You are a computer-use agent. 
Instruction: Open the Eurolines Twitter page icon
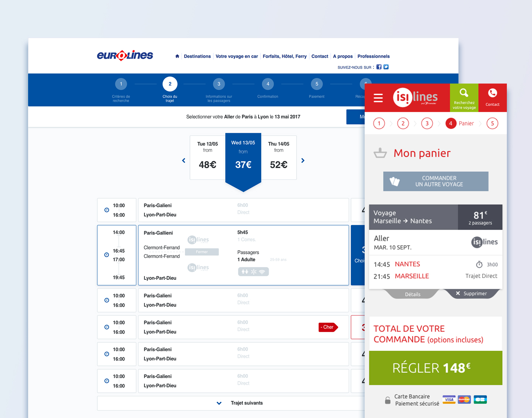[x=386, y=67]
